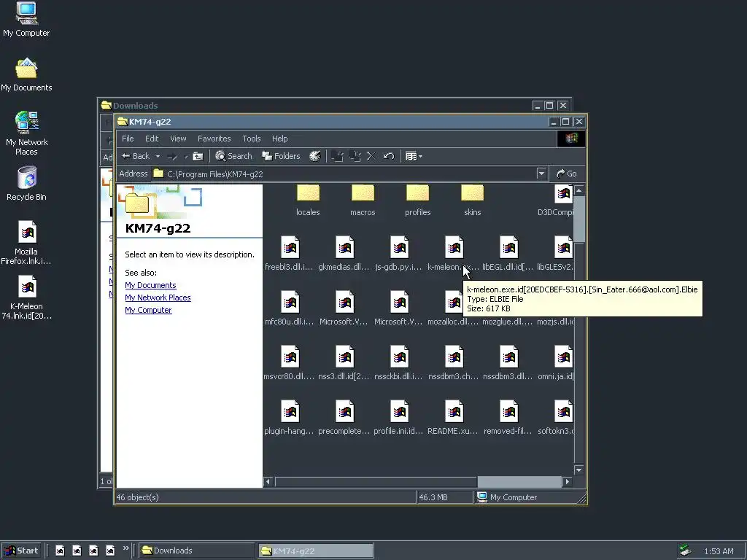Click the system tray icon near clock

pos(685,551)
